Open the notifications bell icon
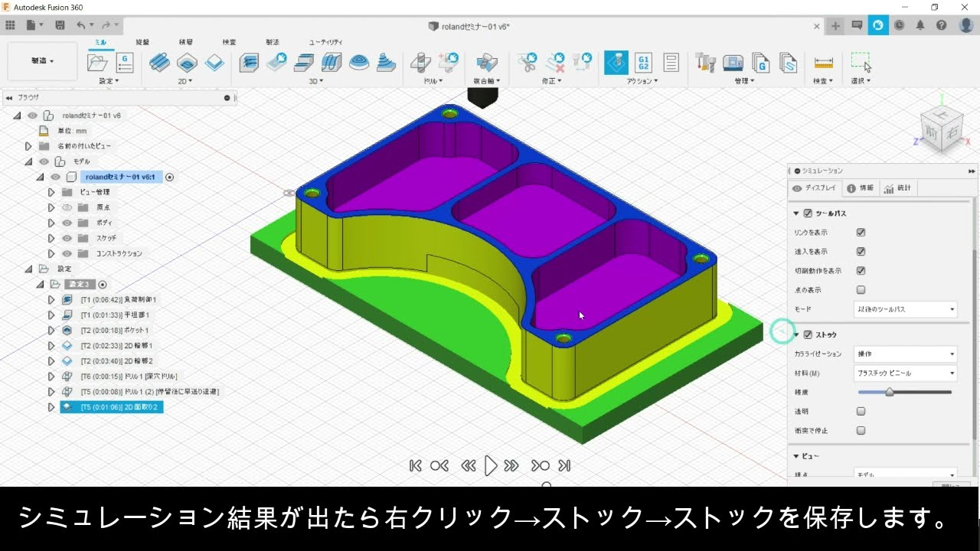The image size is (980, 551). 920,25
